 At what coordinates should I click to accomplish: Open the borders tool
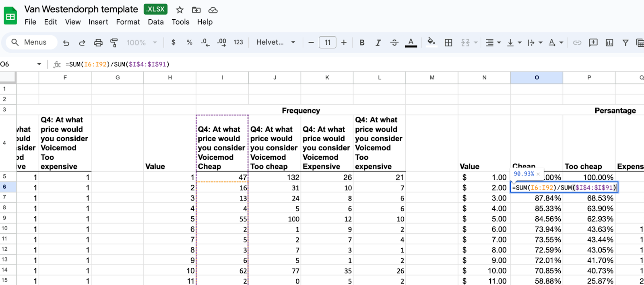point(448,43)
